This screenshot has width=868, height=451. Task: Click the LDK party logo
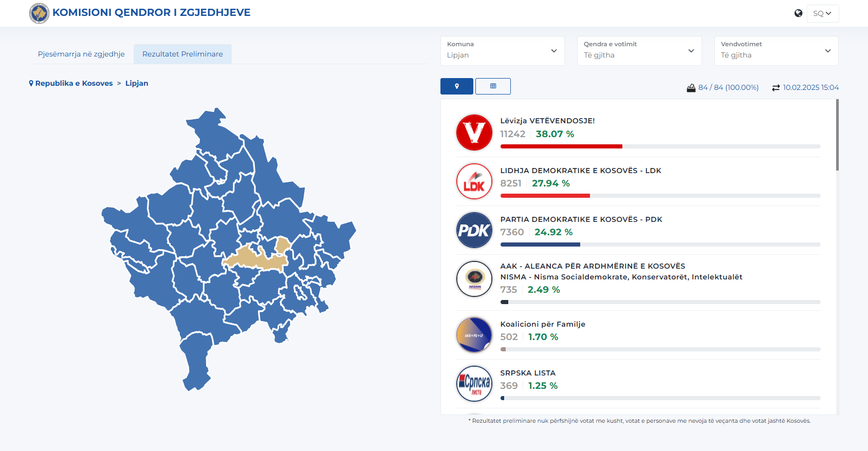pos(474,181)
